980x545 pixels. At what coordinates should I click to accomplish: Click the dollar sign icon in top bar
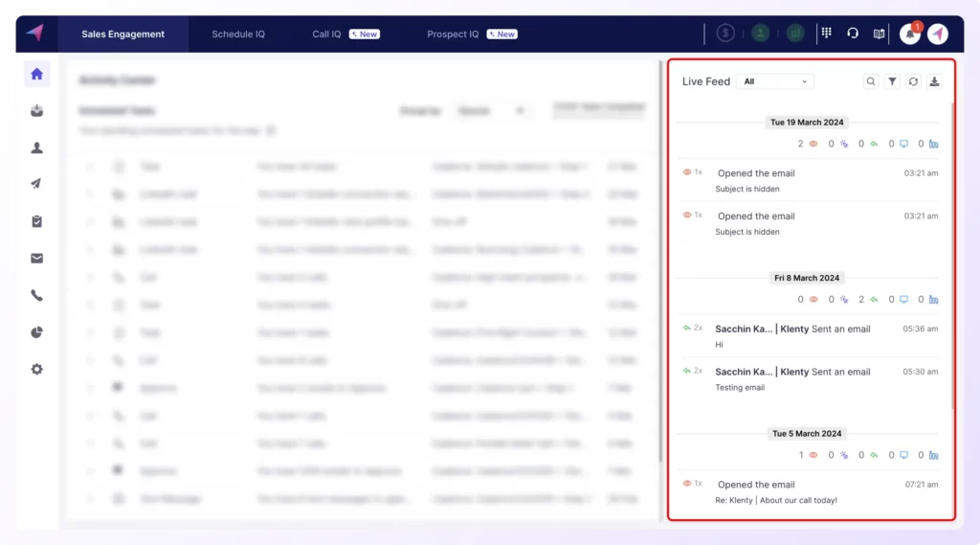click(x=725, y=34)
